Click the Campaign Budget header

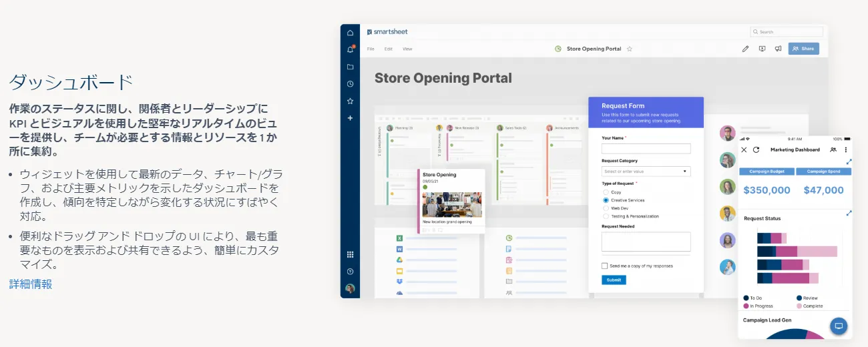[767, 171]
